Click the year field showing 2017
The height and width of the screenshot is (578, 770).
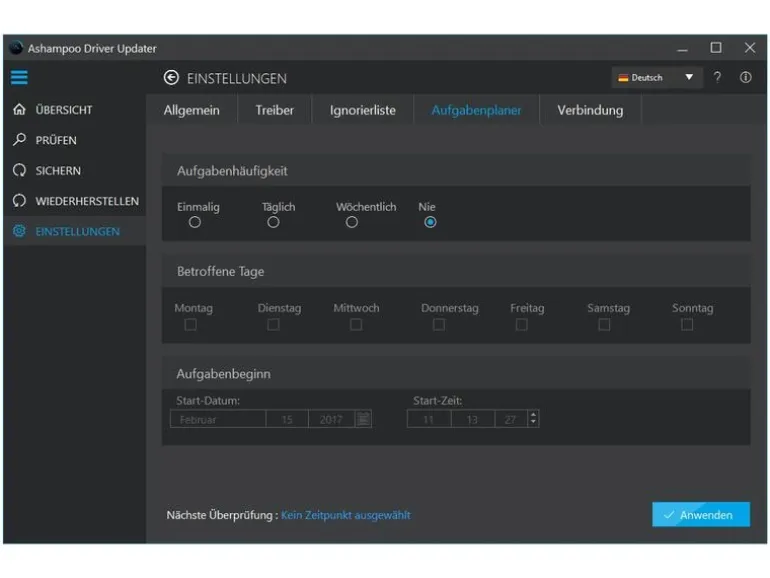[331, 419]
